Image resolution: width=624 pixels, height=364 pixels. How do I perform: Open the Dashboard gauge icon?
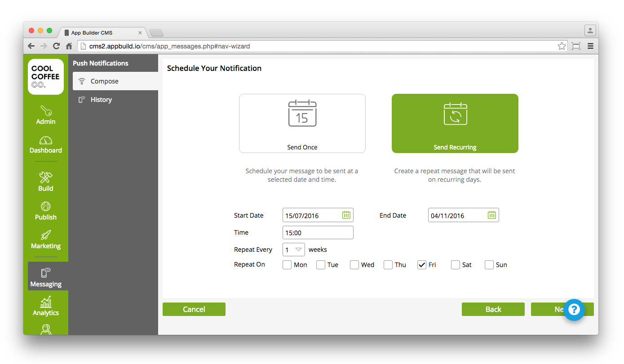tap(46, 140)
